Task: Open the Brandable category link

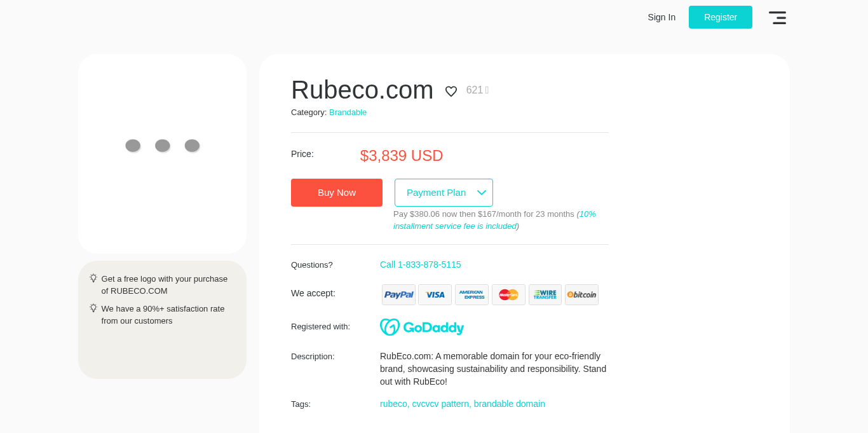Action: pos(348,113)
